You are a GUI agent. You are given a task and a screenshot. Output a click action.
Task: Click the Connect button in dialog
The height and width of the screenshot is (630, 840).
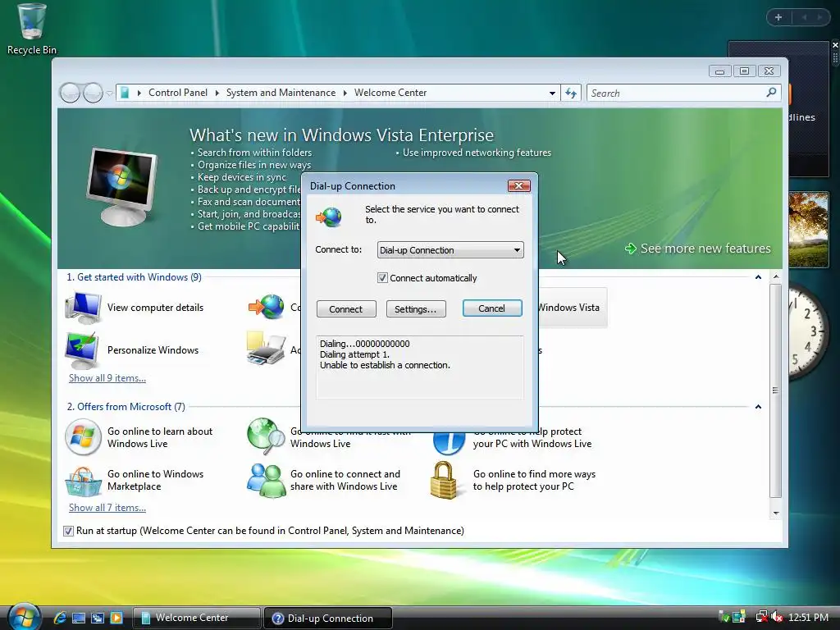click(346, 309)
